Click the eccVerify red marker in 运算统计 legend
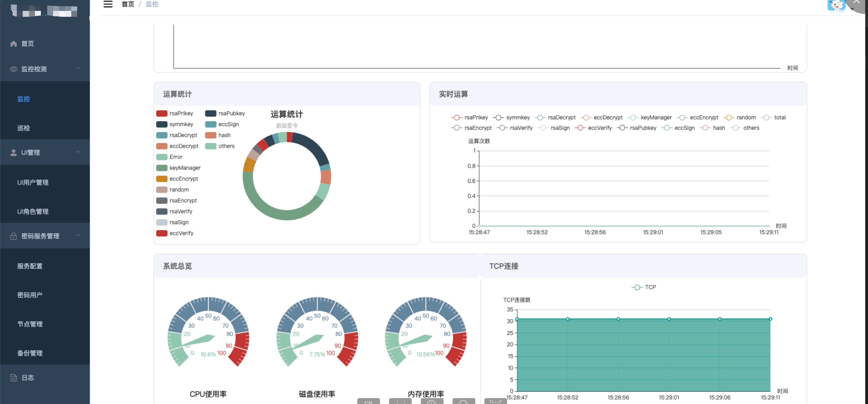 click(x=162, y=234)
